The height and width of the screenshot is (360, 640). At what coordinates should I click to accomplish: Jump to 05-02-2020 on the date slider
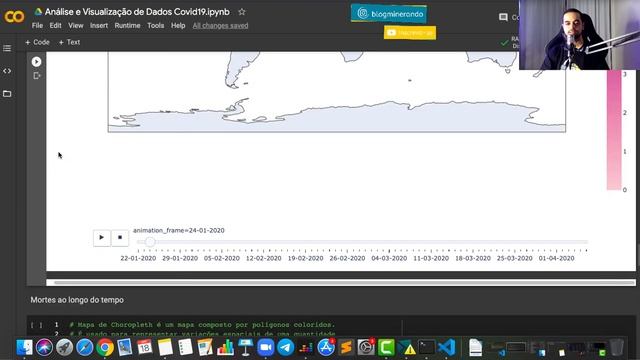(x=222, y=258)
